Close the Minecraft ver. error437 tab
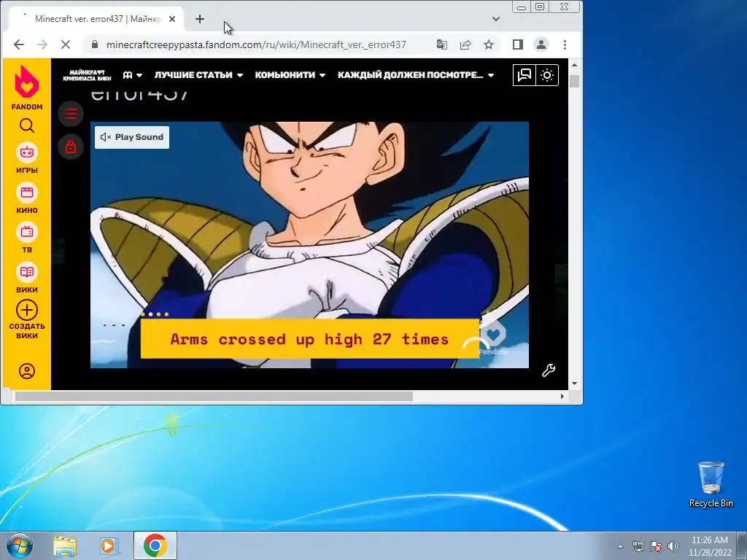The image size is (747, 560). [x=172, y=19]
